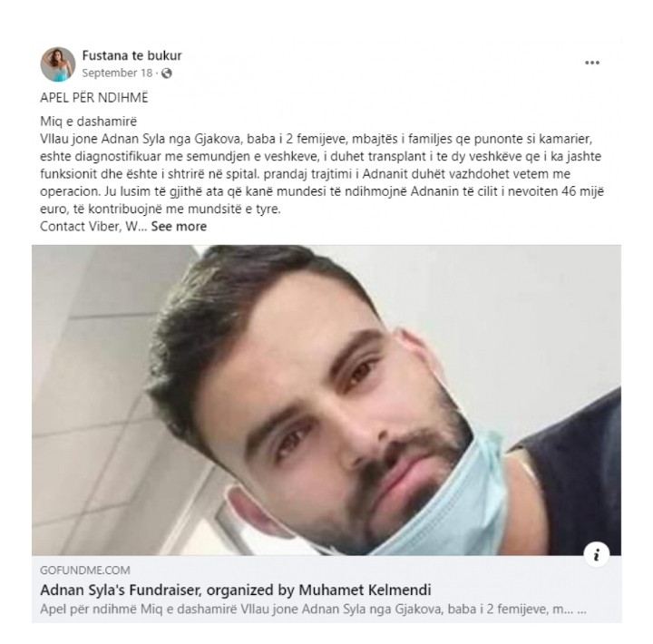Image resolution: width=653 pixels, height=644 pixels.
Task: Open the September 18 post timestamp
Action: [x=117, y=73]
